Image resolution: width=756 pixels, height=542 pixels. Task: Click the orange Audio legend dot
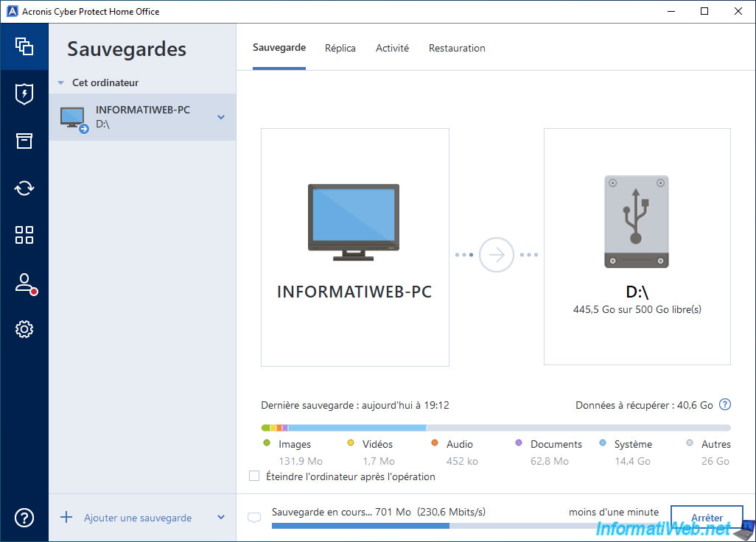[435, 443]
